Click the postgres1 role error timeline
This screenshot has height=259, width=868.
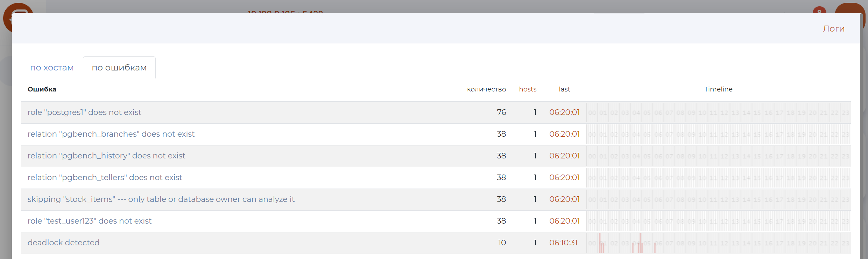tap(718, 113)
